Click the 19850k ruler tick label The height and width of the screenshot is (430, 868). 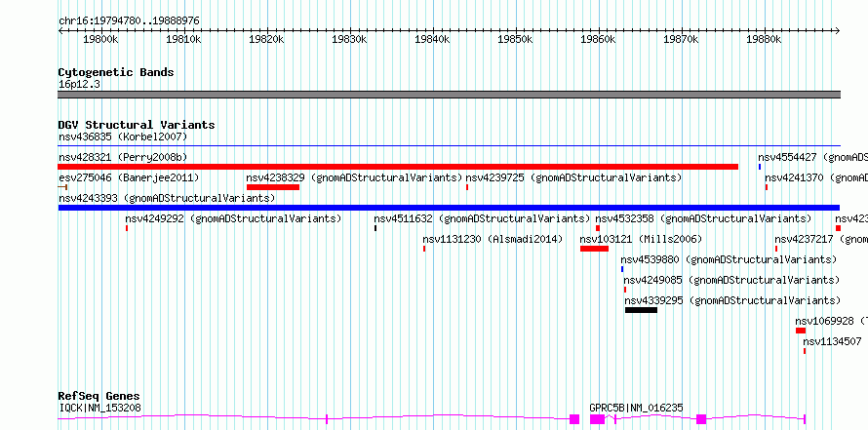click(515, 40)
